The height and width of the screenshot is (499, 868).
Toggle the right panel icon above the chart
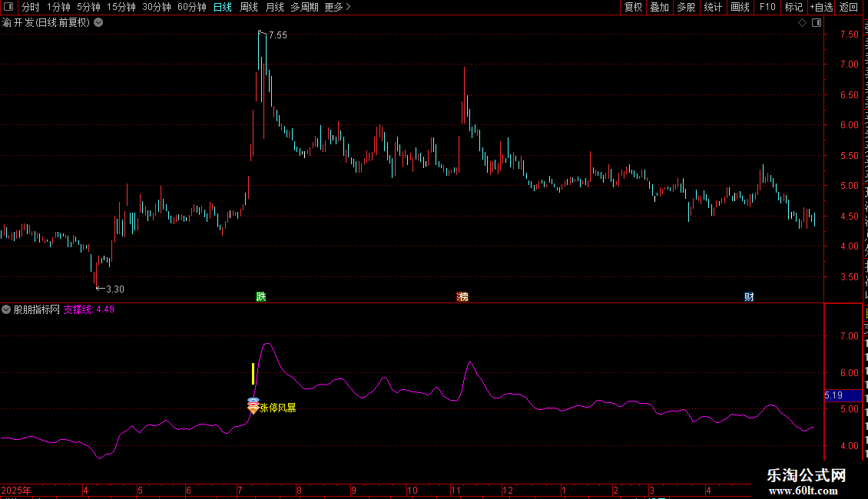817,23
